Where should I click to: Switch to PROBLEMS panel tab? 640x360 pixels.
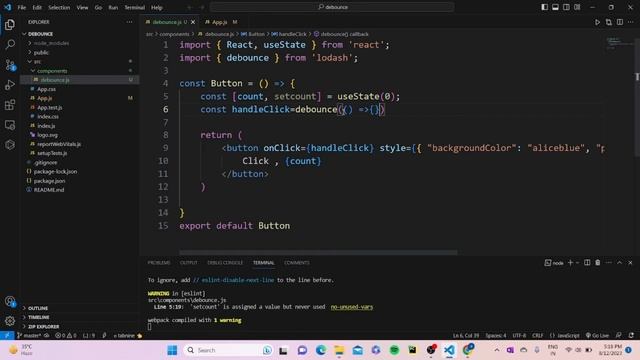[x=159, y=263]
